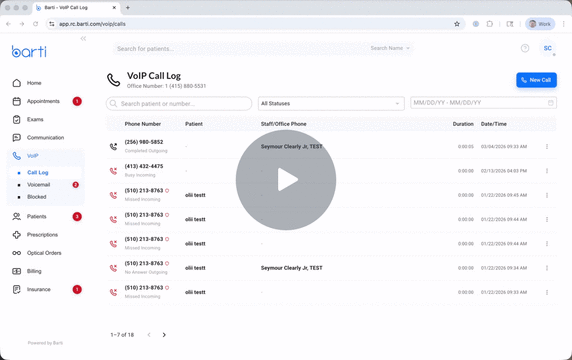
Task: Open the help question mark icon
Action: tap(525, 48)
